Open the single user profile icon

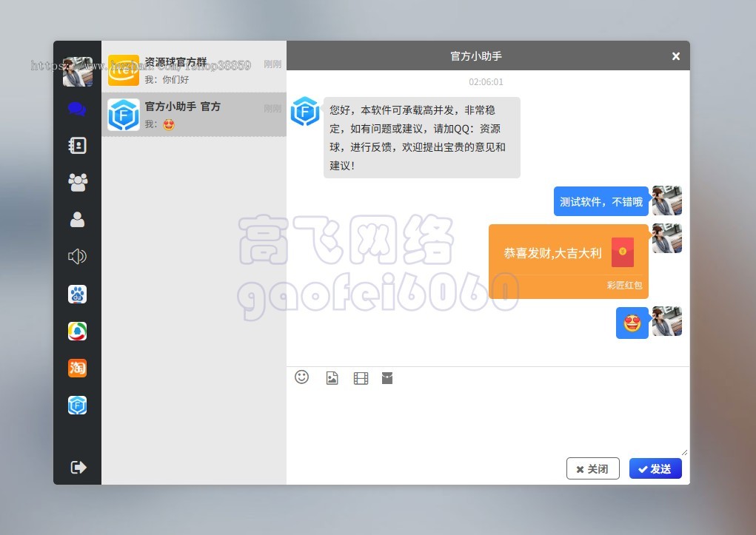(x=77, y=219)
